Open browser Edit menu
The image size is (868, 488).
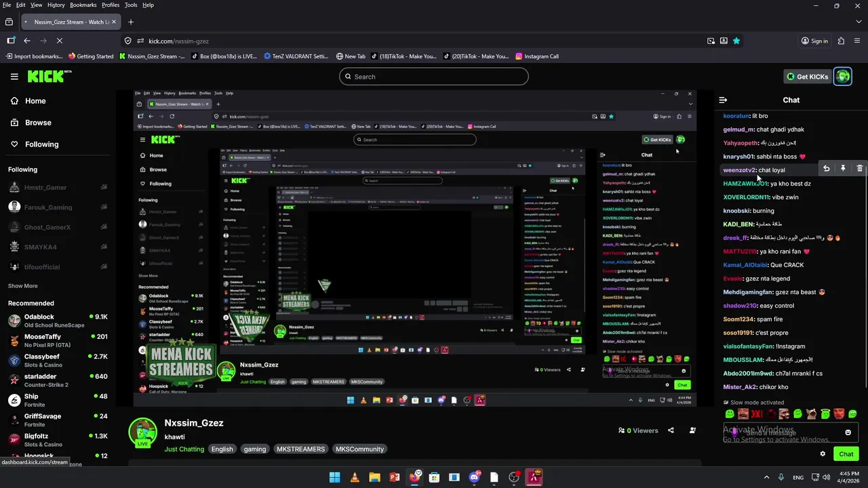[x=21, y=5]
